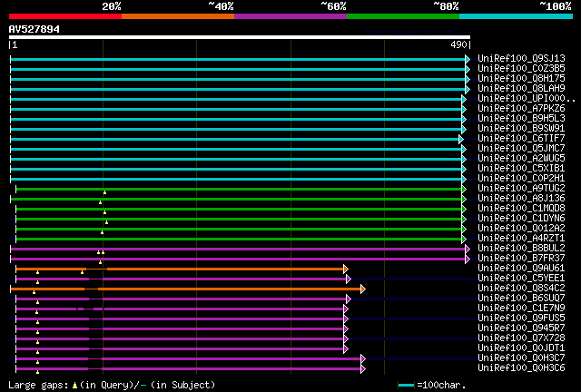Screen dimensions: 581x392
Task: Select the UniRef100_B6SUQ7 label
Action: point(521,299)
